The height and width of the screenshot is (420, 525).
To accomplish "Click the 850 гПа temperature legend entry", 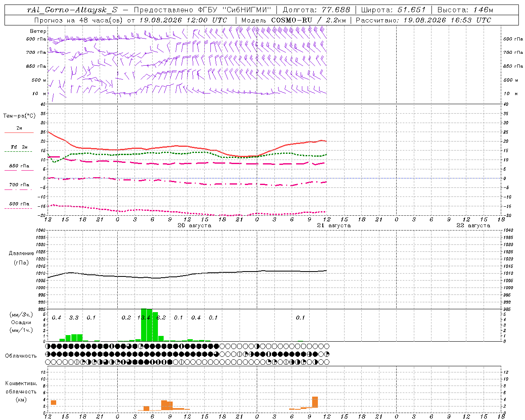I will pyautogui.click(x=19, y=166).
